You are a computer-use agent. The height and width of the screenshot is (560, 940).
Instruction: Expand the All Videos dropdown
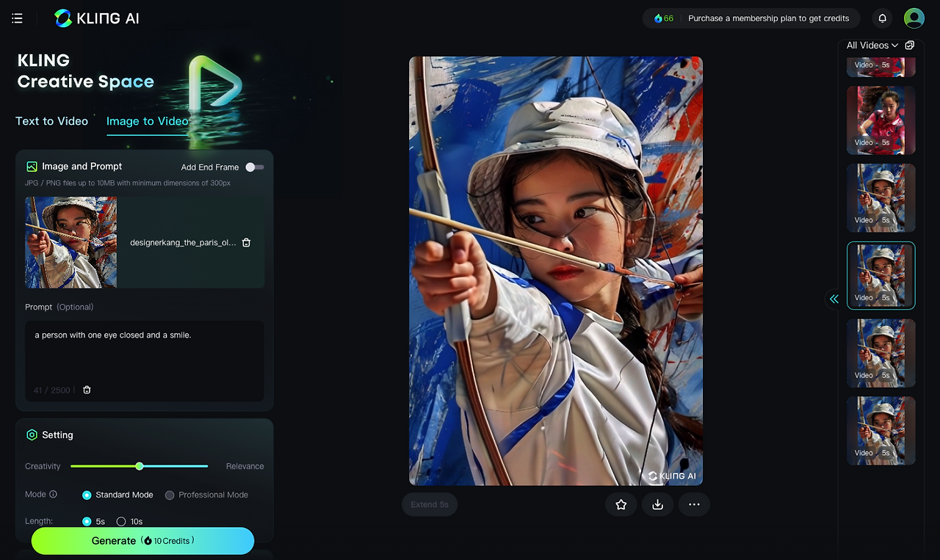coord(872,46)
